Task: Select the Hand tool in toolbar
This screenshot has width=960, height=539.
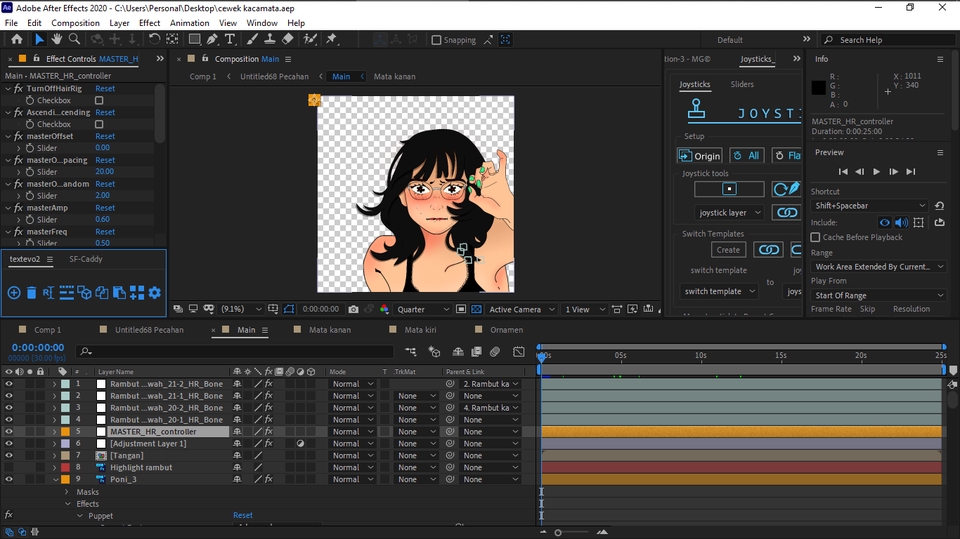Action: coord(56,39)
